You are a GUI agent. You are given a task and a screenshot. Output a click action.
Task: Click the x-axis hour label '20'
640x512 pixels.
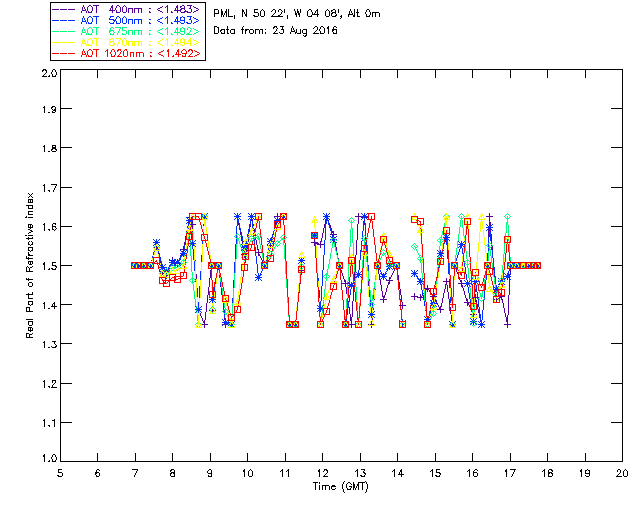[622, 473]
